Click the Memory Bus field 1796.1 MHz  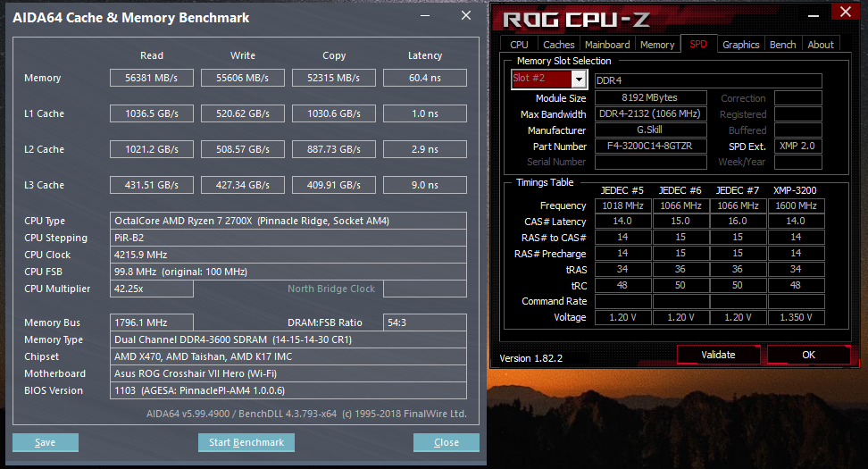point(152,322)
